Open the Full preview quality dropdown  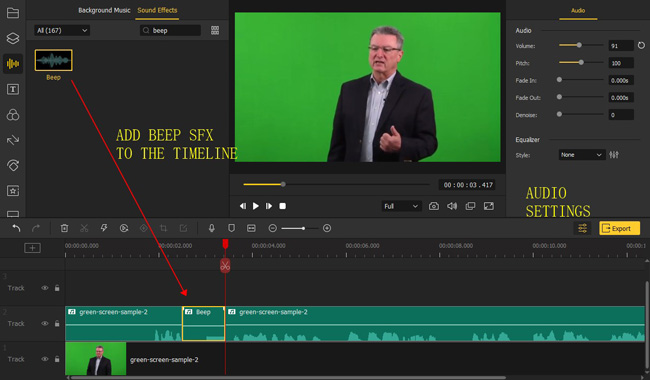tap(401, 206)
